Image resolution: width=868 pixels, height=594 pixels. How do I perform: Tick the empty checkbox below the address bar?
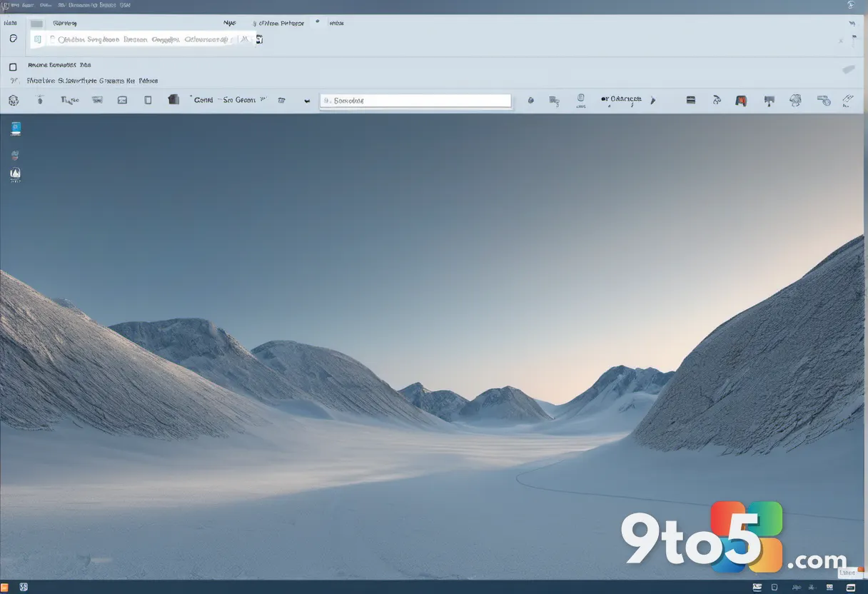(13, 66)
